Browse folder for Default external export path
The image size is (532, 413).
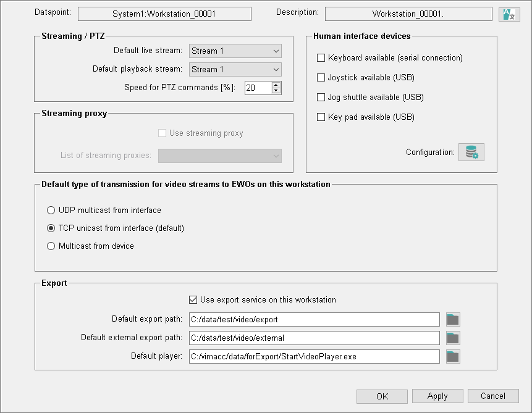[453, 338]
